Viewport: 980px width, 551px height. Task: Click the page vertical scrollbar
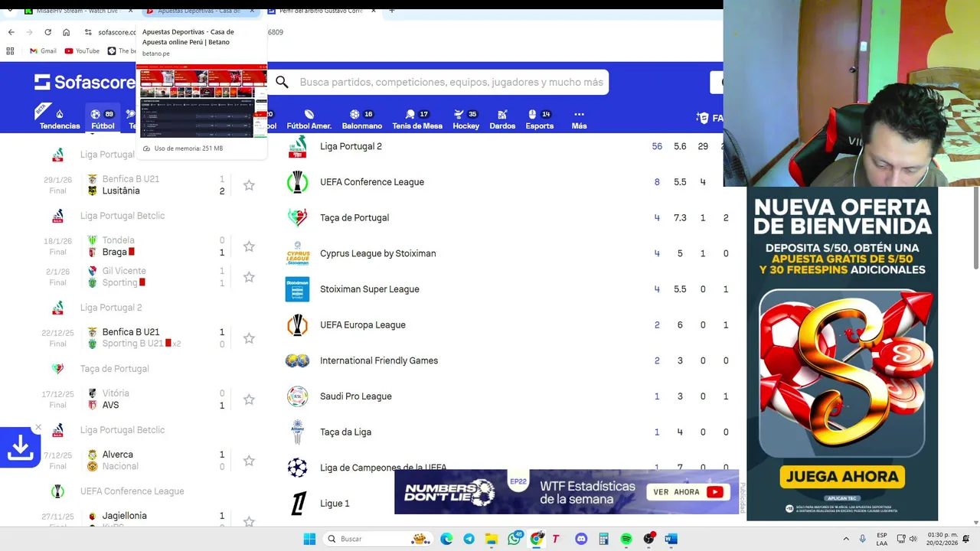[975, 227]
